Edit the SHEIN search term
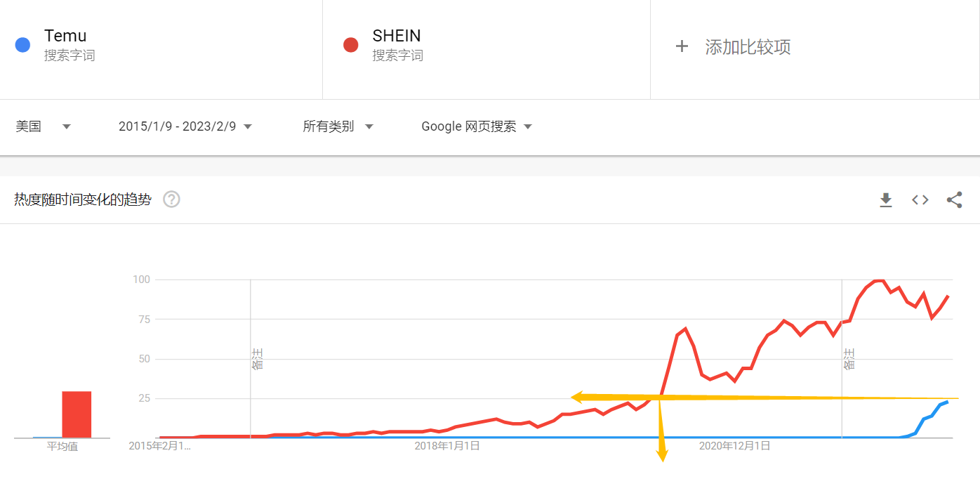This screenshot has width=980, height=479. coord(397,36)
